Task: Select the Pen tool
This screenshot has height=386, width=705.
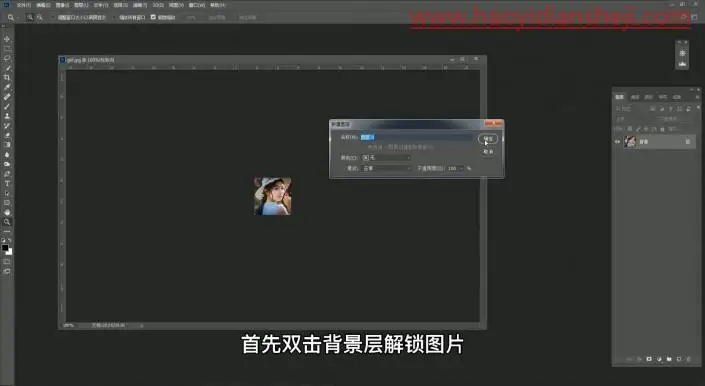Action: [x=7, y=174]
